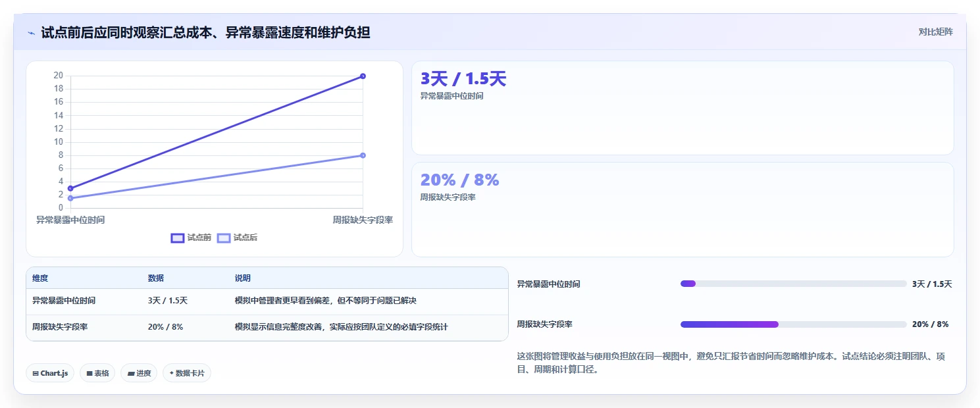Click the 20% / 8% table cell
Screen dimensions: 980x408
tap(166, 327)
